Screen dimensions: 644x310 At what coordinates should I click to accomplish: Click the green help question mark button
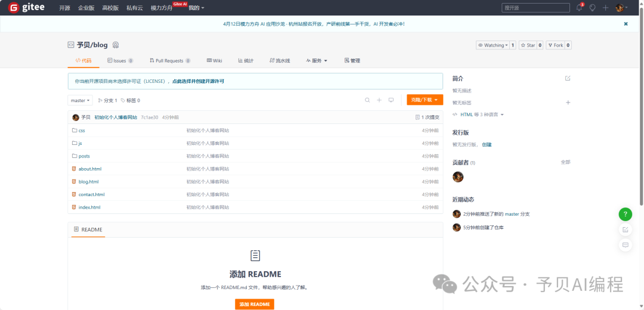point(625,214)
